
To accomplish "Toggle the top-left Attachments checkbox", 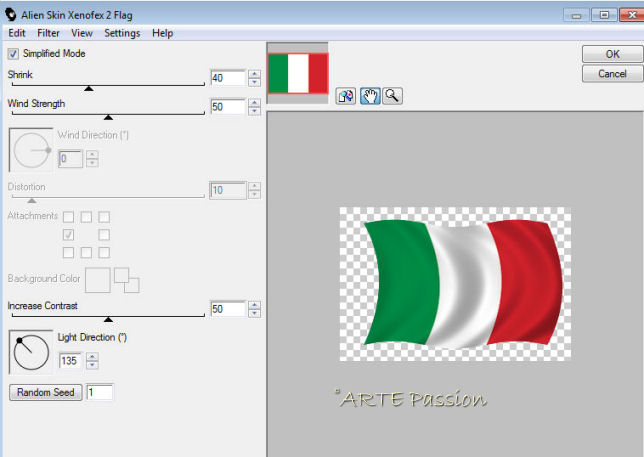I will point(69,217).
